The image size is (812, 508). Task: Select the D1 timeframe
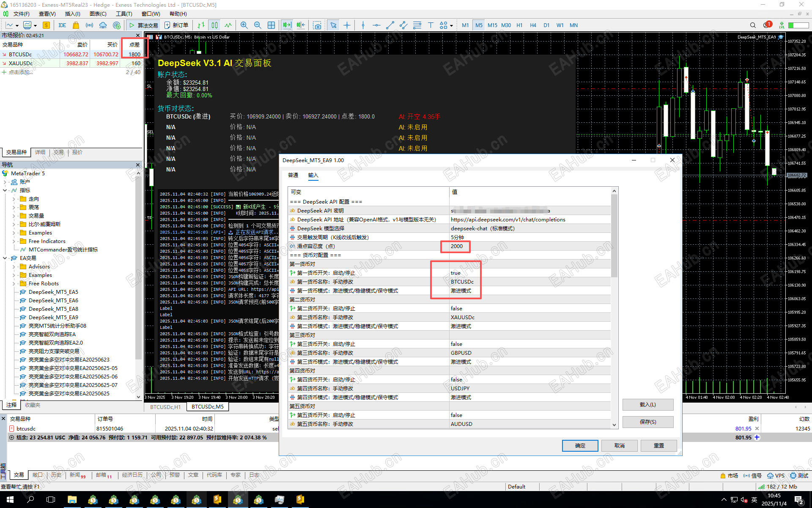pyautogui.click(x=546, y=25)
